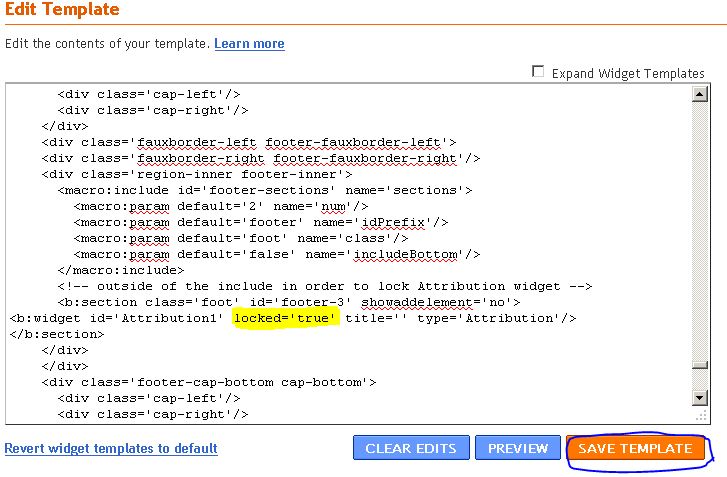Screen dimensions: 727x477
Task: Click the default='2' name='num' line
Action: point(221,206)
